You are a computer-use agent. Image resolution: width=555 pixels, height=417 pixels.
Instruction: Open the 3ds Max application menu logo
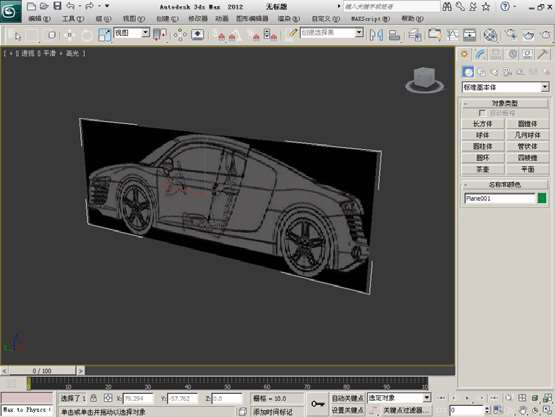pyautogui.click(x=10, y=11)
